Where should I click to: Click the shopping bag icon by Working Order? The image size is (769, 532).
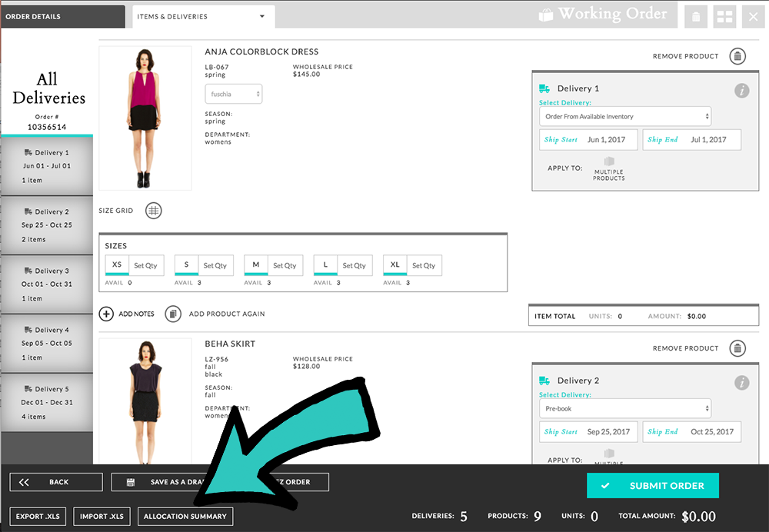546,15
